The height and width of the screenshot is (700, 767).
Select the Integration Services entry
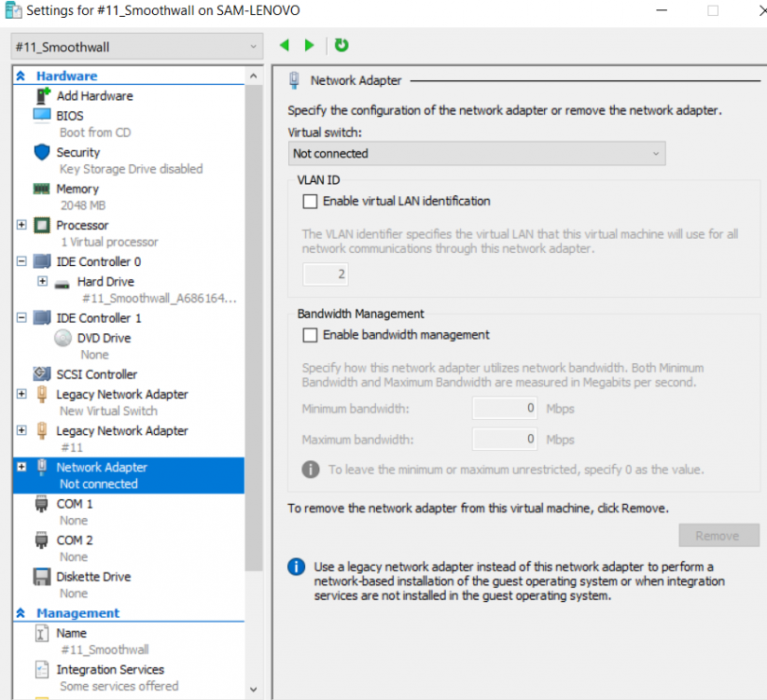(x=110, y=670)
